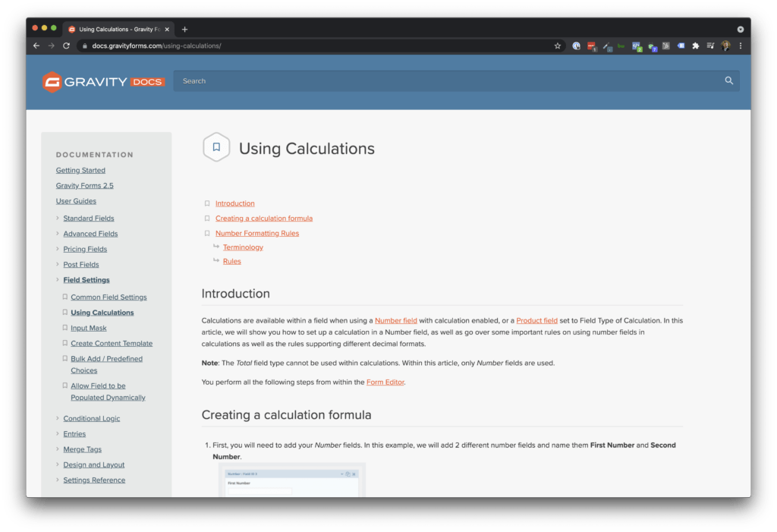Click the forward arrow in the browser toolbar
The height and width of the screenshot is (532, 777).
tap(51, 46)
